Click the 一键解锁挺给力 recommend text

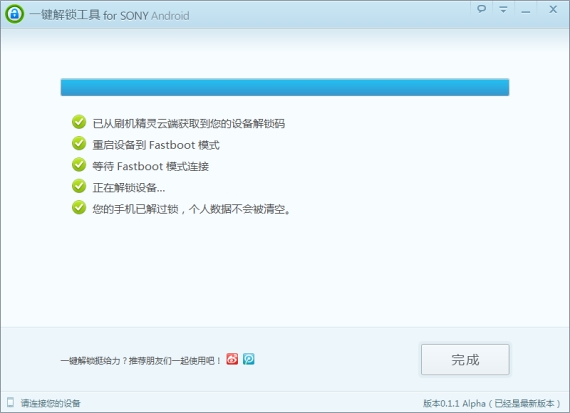[141, 361]
